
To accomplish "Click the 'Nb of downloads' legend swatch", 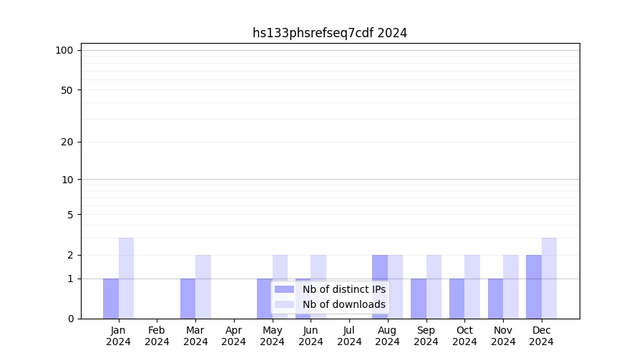I will click(x=284, y=304).
